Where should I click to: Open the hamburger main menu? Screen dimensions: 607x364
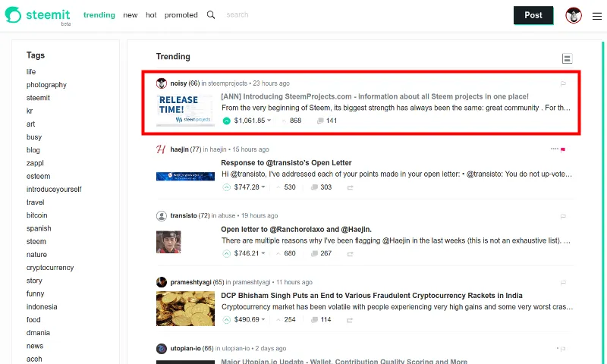[597, 16]
